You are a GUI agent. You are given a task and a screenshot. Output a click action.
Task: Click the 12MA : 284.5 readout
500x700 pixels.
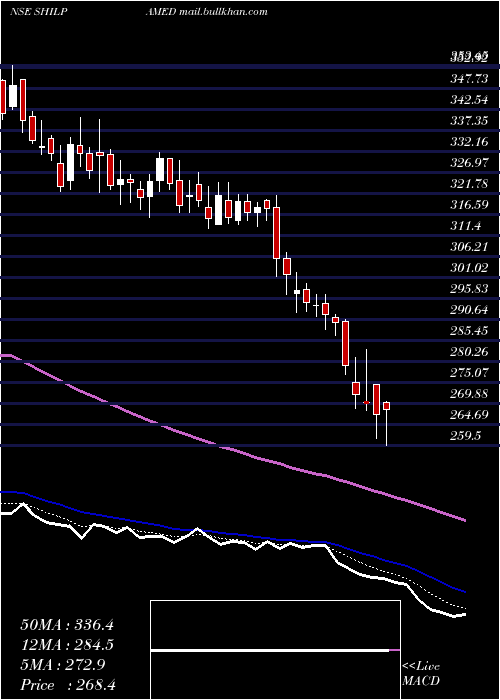pos(67,645)
